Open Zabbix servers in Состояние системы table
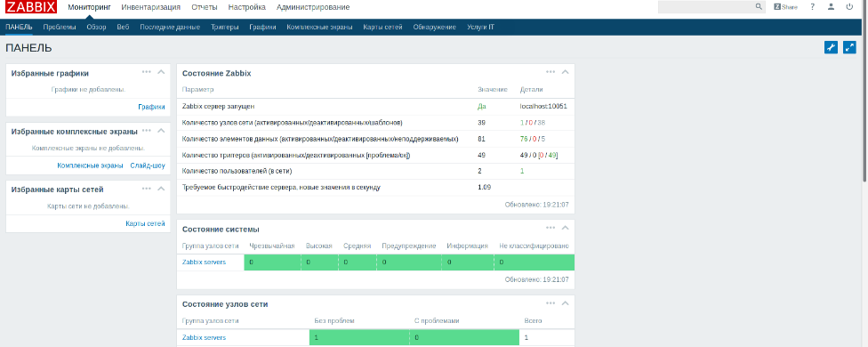Screen dimensions: 868x347 [204, 262]
